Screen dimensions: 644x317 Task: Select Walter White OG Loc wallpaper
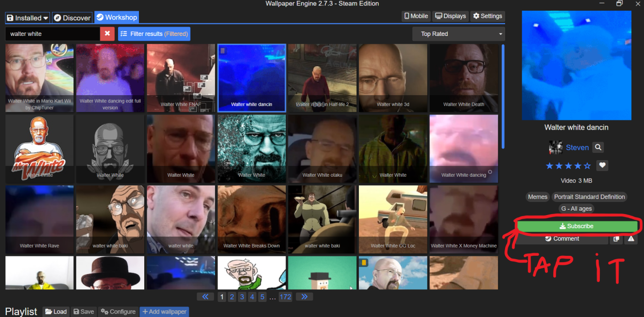[x=393, y=219]
